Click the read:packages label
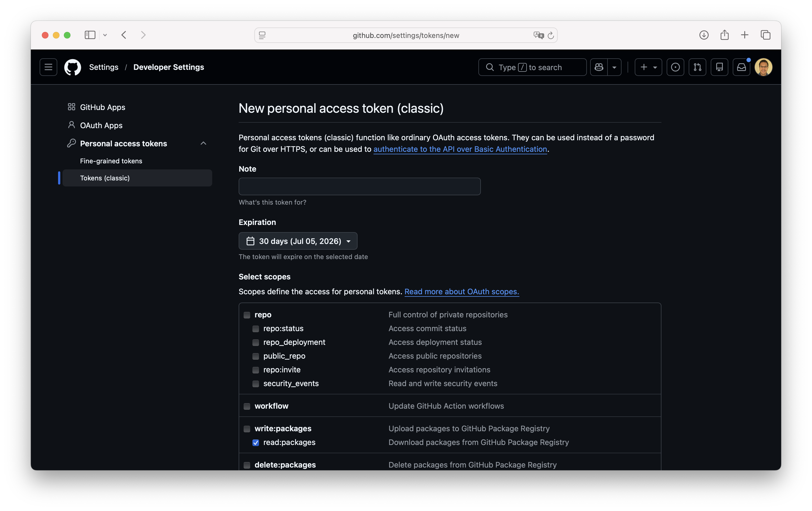This screenshot has width=812, height=511. click(289, 442)
